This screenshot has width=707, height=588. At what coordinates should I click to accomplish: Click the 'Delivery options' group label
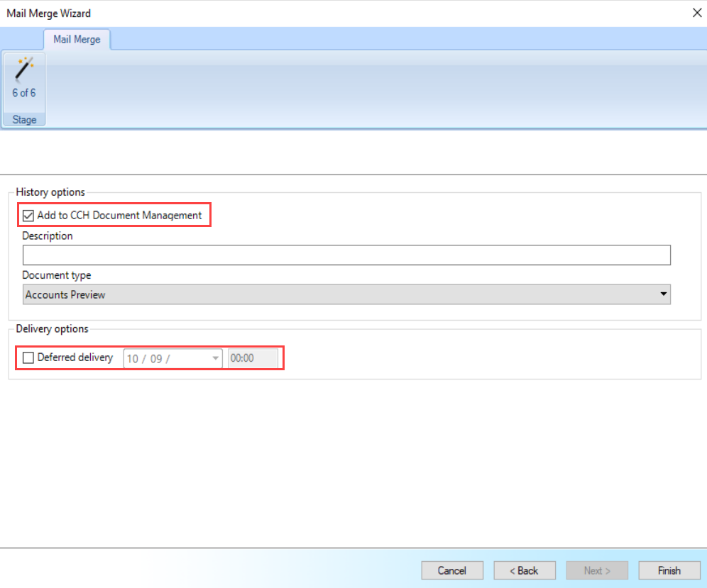(53, 329)
